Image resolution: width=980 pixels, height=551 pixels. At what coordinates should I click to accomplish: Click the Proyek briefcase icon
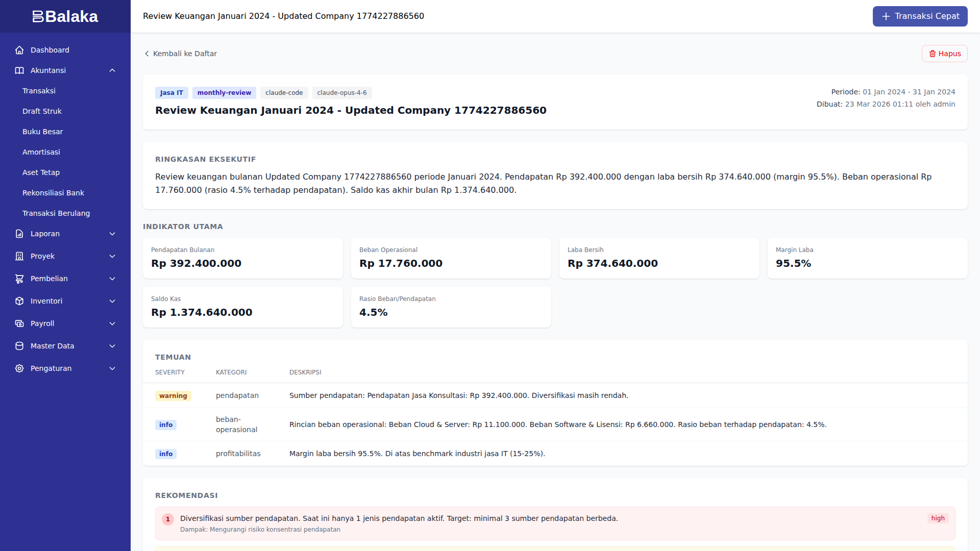19,256
